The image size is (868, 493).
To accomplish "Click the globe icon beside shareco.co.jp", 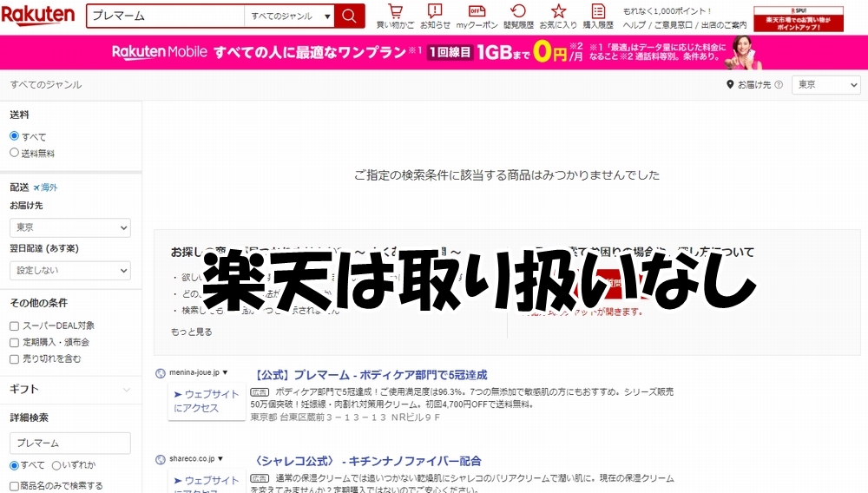I will point(161,460).
